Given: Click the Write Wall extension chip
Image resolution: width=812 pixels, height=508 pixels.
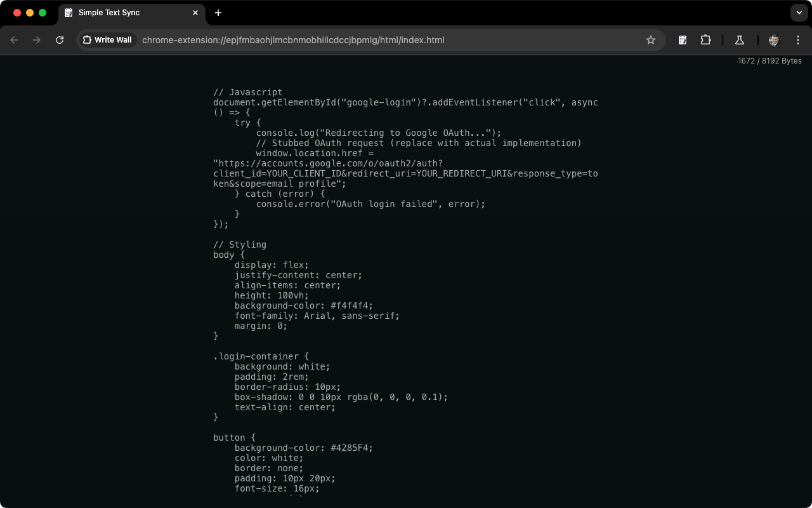Looking at the screenshot, I should (x=107, y=39).
